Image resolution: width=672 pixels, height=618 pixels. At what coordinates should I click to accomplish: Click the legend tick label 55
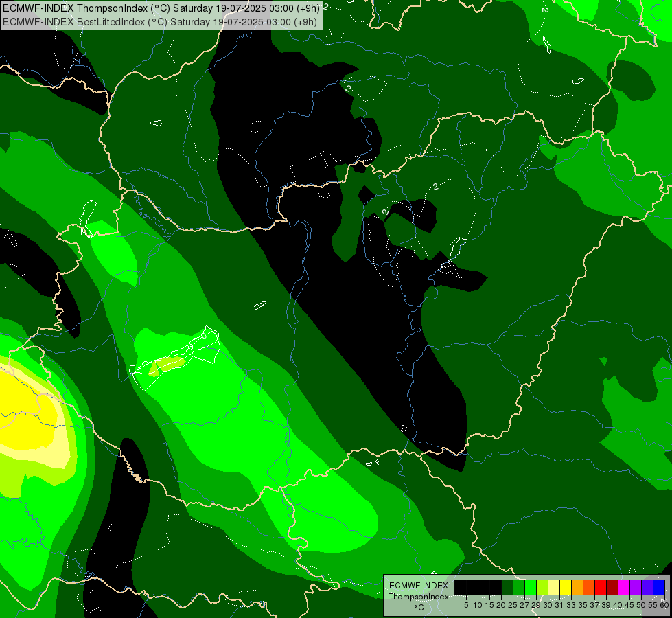point(653,605)
